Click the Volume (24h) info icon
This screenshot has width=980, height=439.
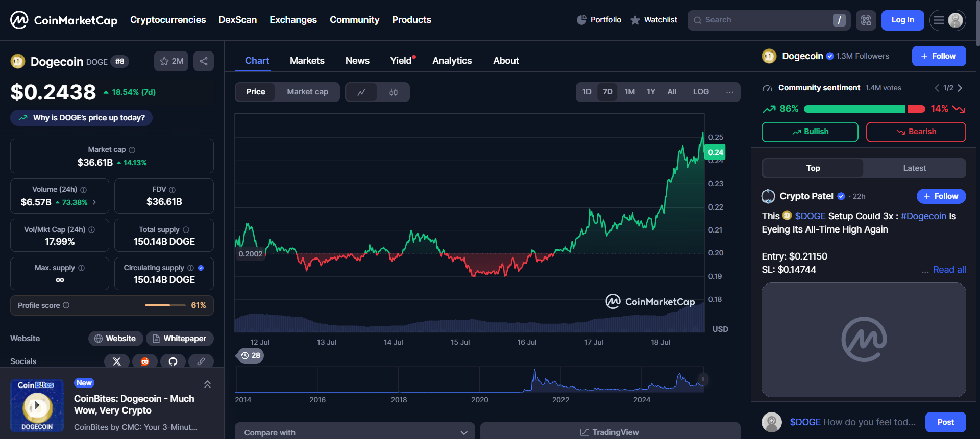coord(84,190)
